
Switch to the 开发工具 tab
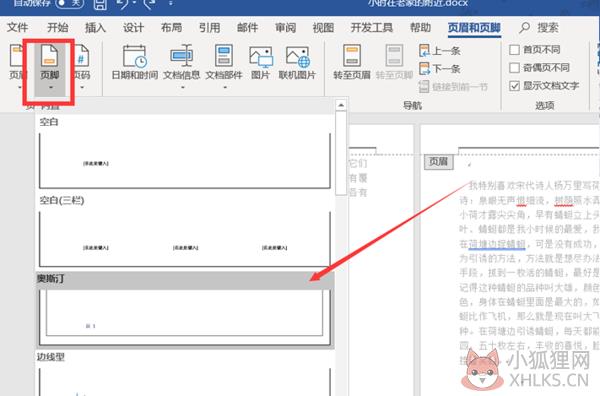372,28
